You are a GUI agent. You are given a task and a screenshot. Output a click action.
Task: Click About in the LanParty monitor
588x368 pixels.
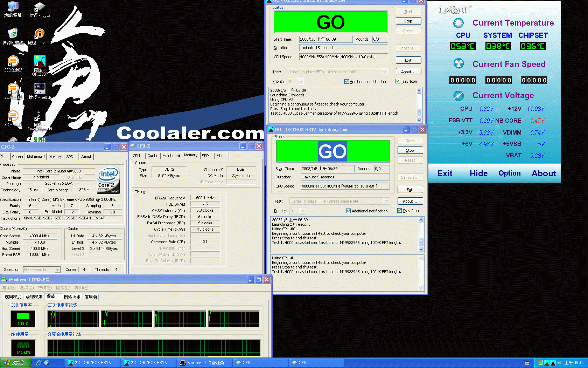click(544, 173)
